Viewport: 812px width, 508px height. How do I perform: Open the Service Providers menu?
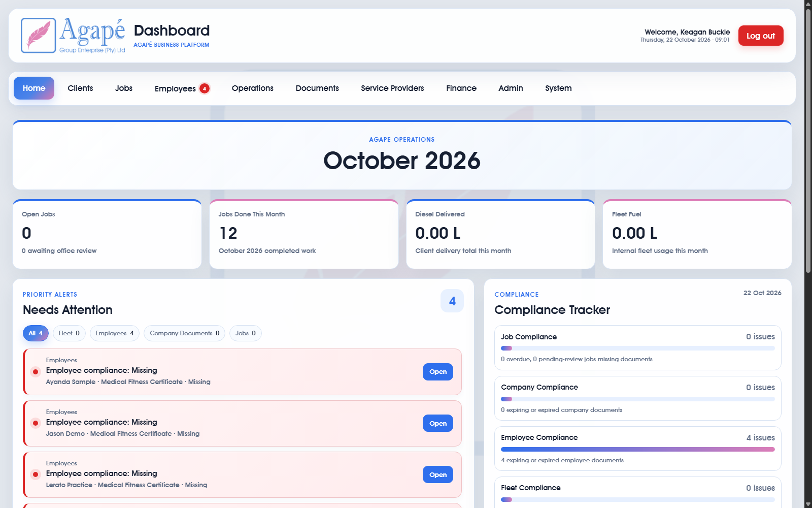392,88
